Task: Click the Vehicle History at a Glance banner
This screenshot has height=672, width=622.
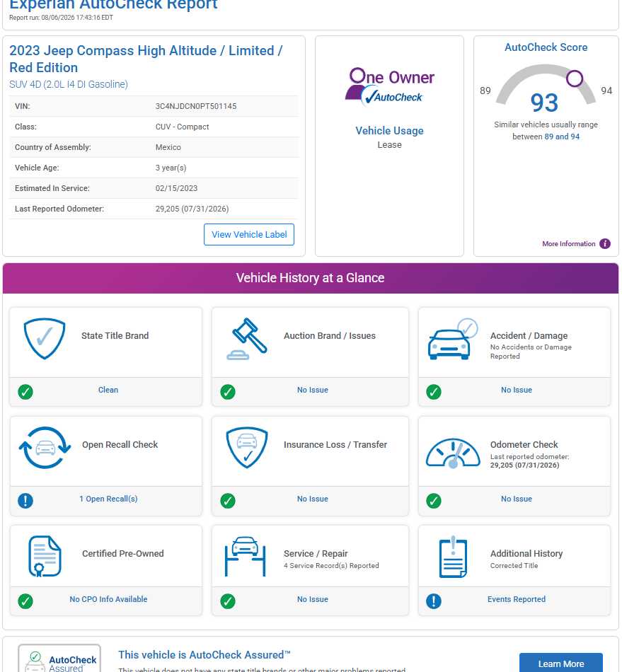Action: [x=311, y=278]
